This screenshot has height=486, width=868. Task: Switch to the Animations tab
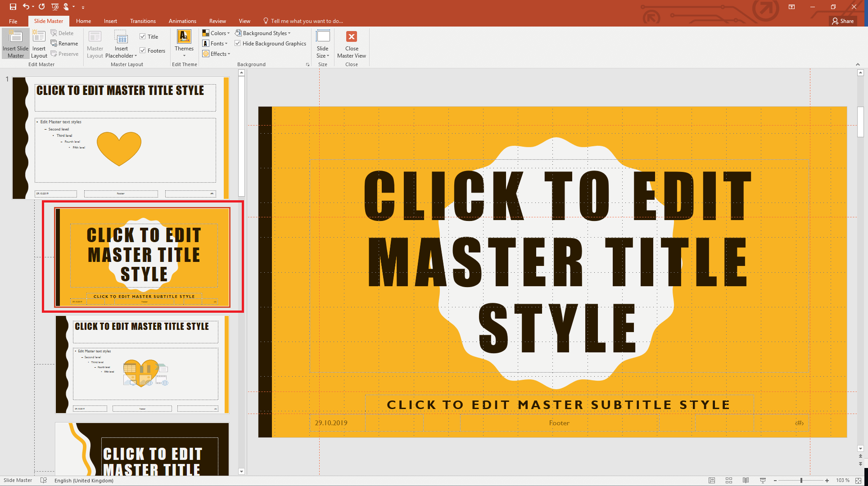pos(182,21)
